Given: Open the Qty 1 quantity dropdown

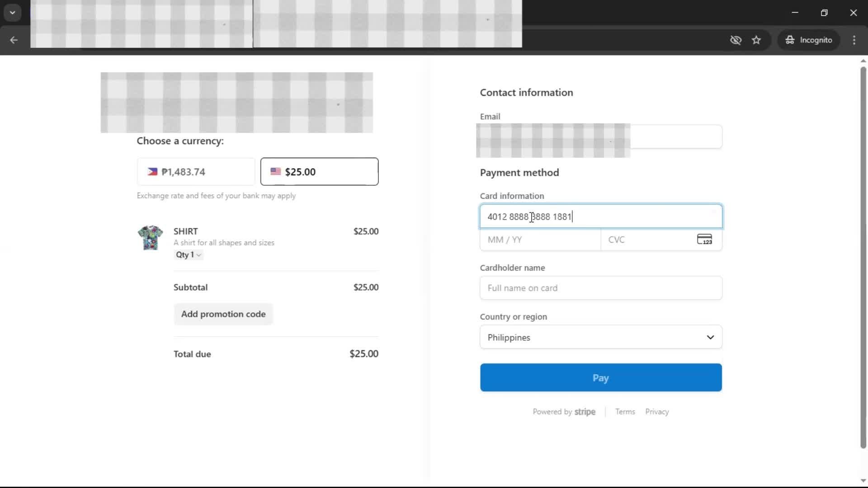Looking at the screenshot, I should point(189,255).
